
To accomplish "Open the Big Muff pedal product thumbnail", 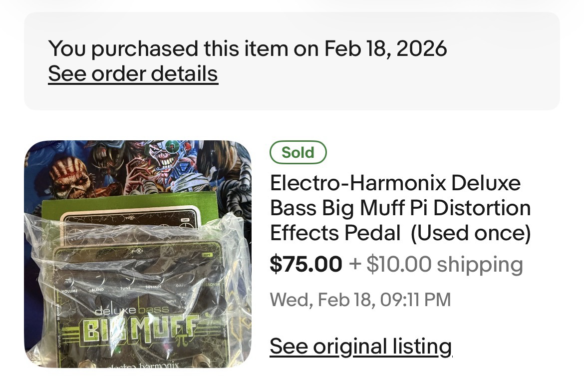I will [x=138, y=254].
